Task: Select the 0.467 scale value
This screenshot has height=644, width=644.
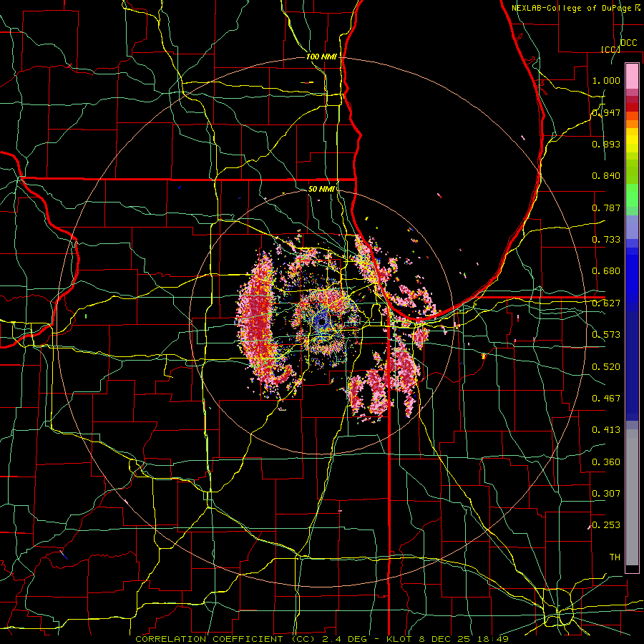Action: tap(606, 399)
